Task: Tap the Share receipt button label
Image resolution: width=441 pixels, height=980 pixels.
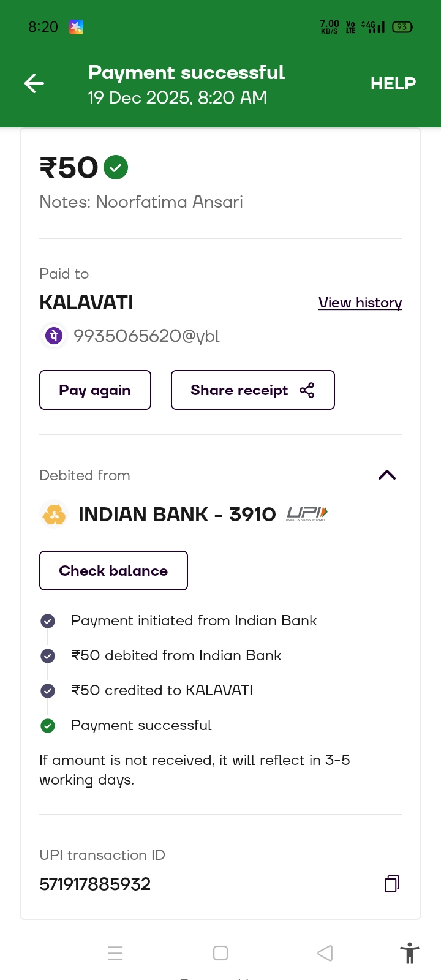Action: pyautogui.click(x=239, y=390)
